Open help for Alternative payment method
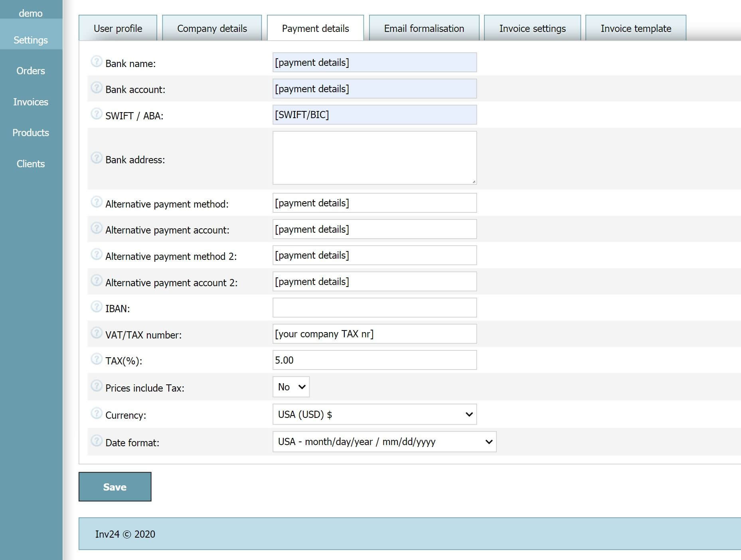This screenshot has height=560, width=741. point(97,202)
